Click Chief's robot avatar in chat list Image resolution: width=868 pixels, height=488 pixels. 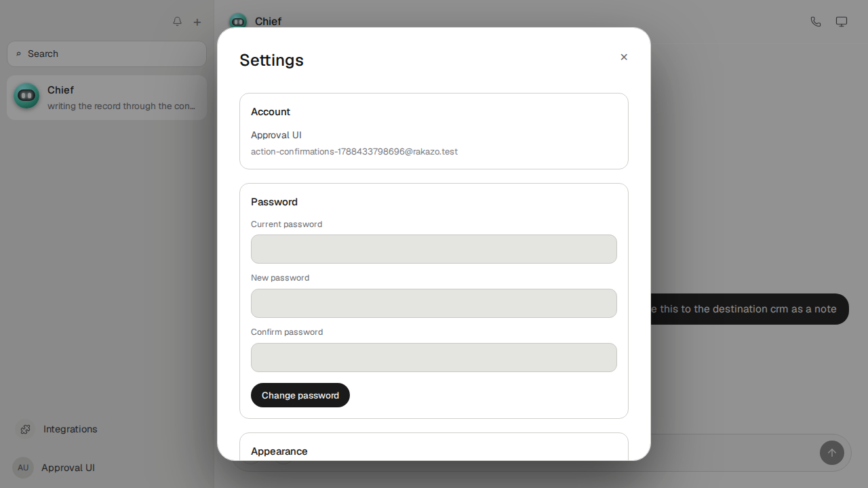pos(26,96)
